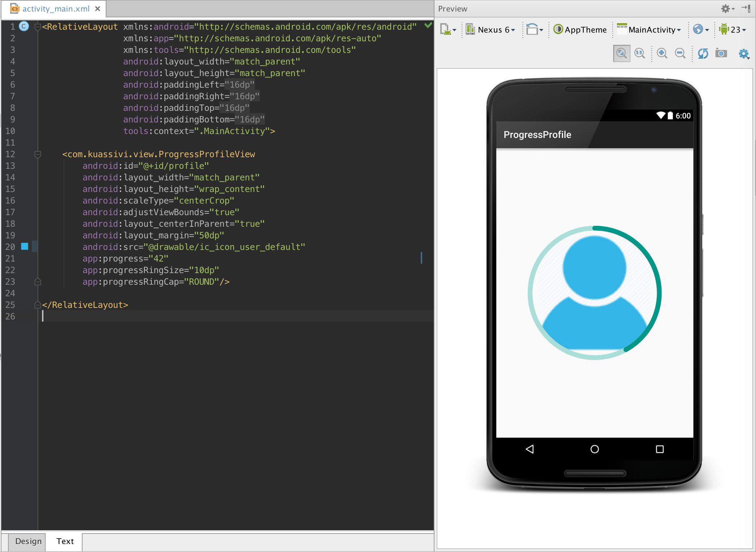The height and width of the screenshot is (552, 756).
Task: Refresh the layout preview
Action: (x=703, y=54)
